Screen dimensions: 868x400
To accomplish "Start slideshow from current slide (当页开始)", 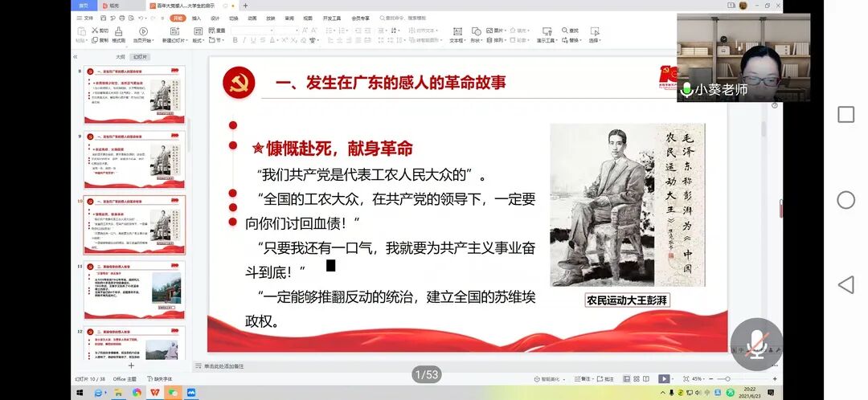I will [143, 31].
